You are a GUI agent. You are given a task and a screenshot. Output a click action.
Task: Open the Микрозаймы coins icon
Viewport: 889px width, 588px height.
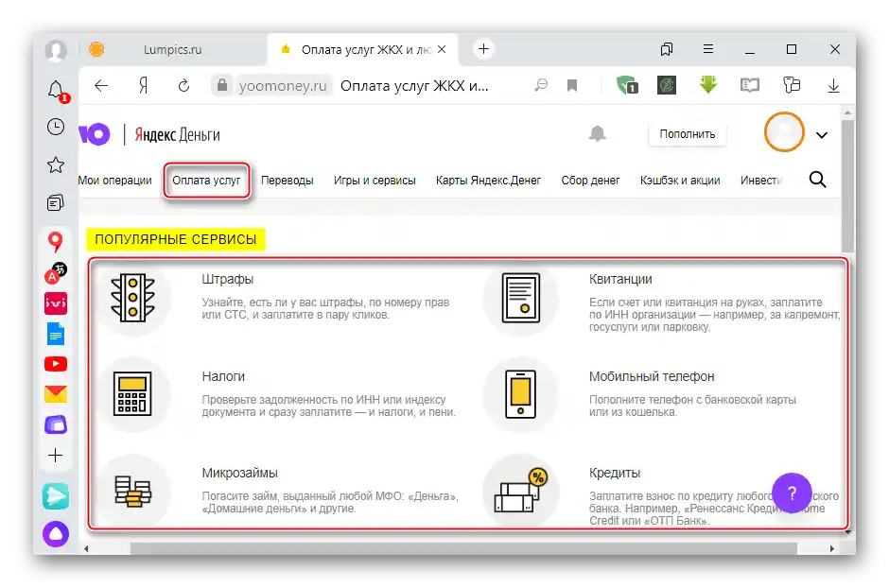pos(132,491)
